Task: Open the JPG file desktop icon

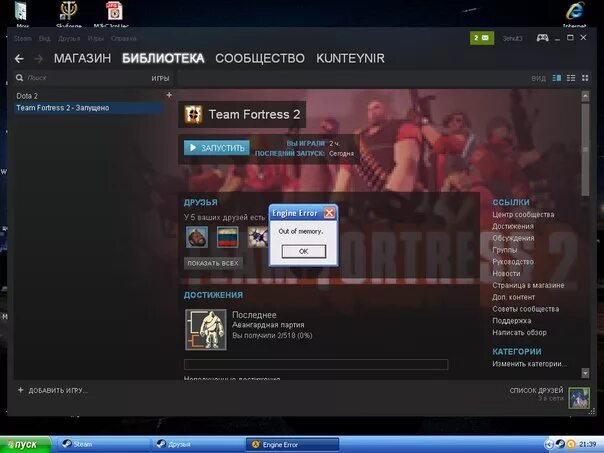Action: [114, 11]
